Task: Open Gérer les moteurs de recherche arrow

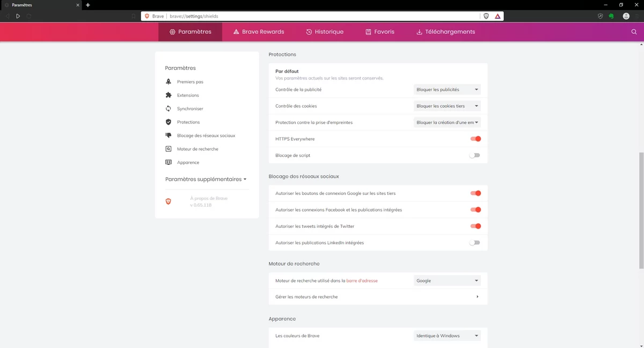Action: click(x=477, y=296)
